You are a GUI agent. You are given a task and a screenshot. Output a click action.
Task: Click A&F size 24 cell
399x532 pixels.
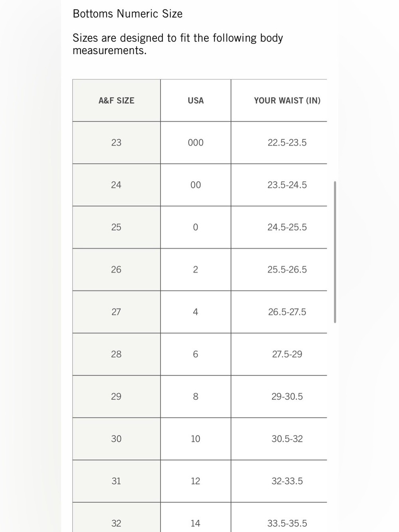(x=117, y=185)
